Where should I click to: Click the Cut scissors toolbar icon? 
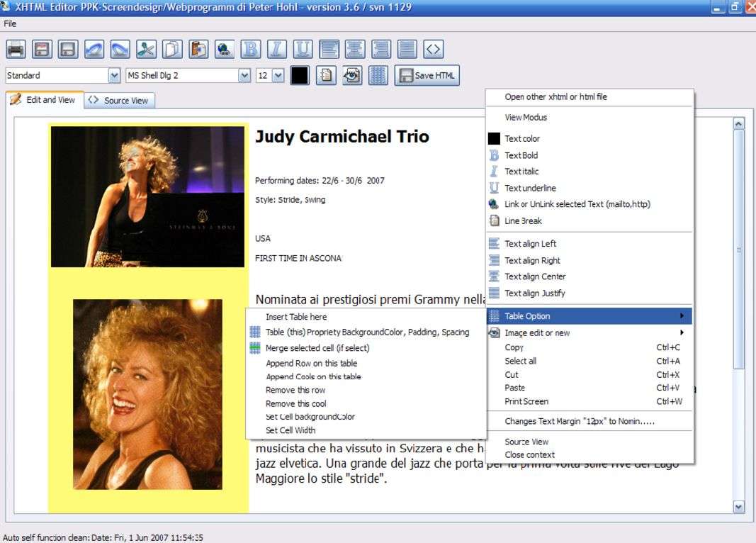(146, 49)
